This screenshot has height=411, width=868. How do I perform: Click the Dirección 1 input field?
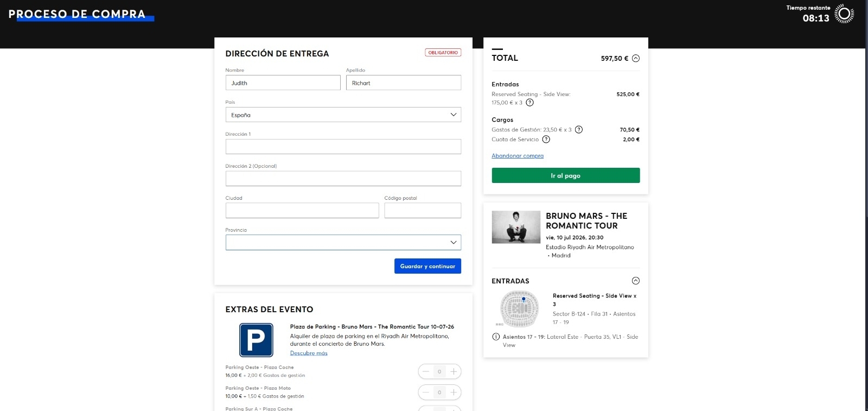coord(343,147)
